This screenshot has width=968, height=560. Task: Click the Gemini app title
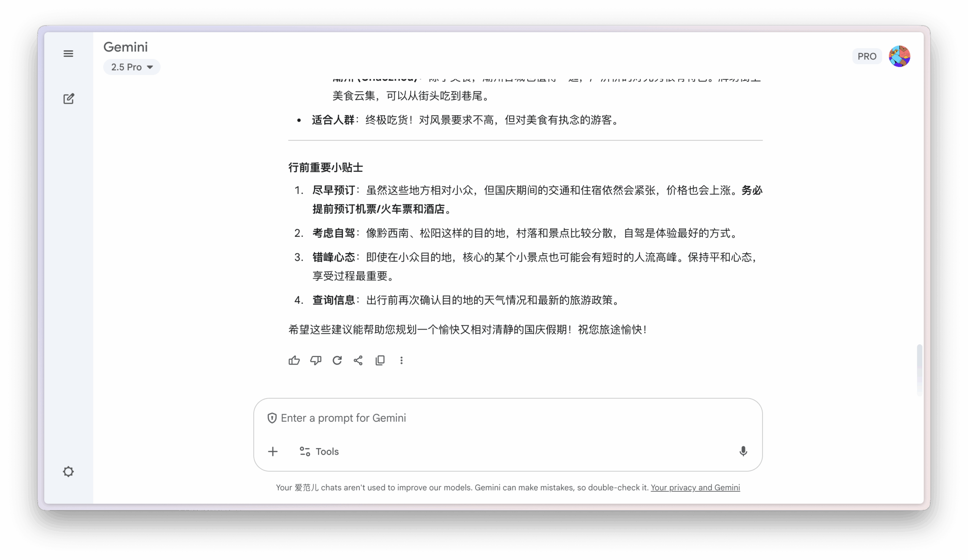125,47
